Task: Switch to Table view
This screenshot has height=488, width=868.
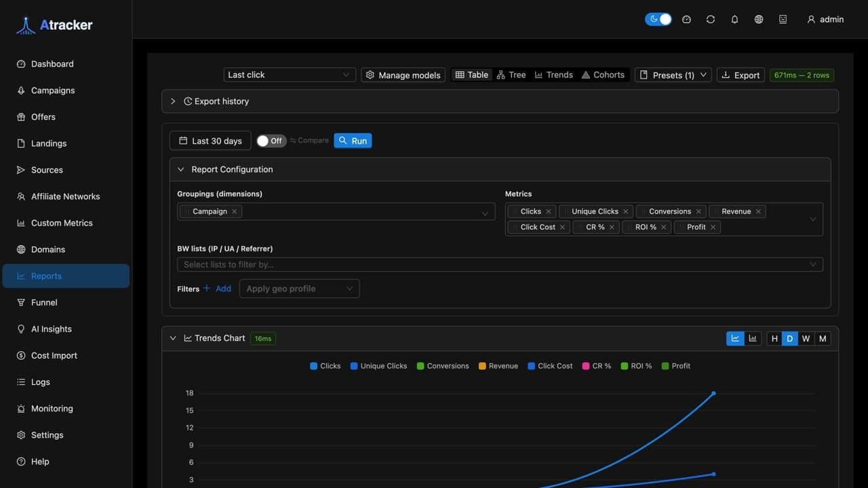Action: pos(471,75)
